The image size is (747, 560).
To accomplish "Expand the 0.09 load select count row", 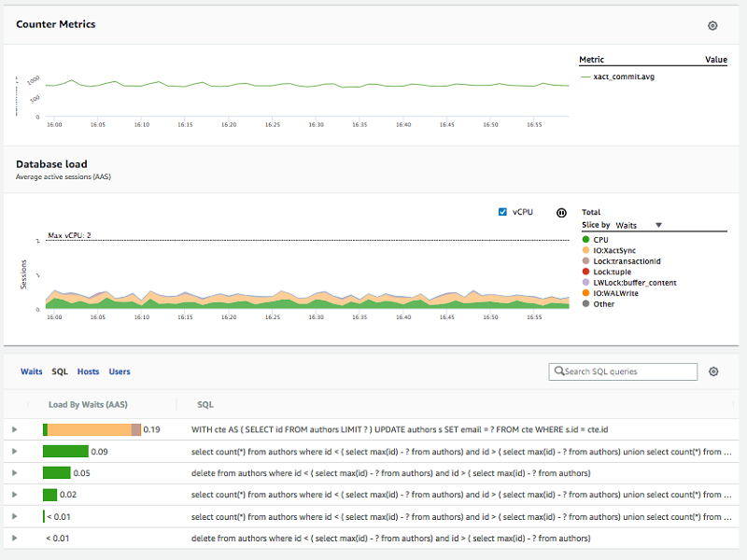I will pos(14,452).
